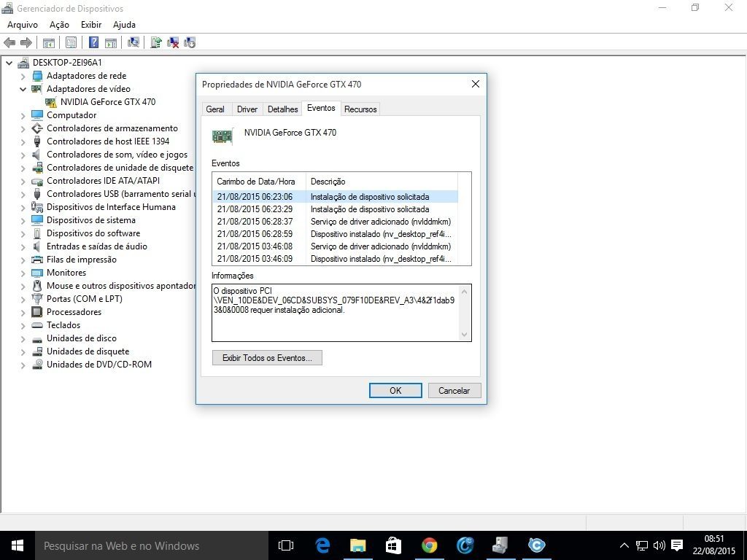Viewport: 747px width, 560px height.
Task: Click the Forward arrow toolbar icon
Action: point(26,43)
